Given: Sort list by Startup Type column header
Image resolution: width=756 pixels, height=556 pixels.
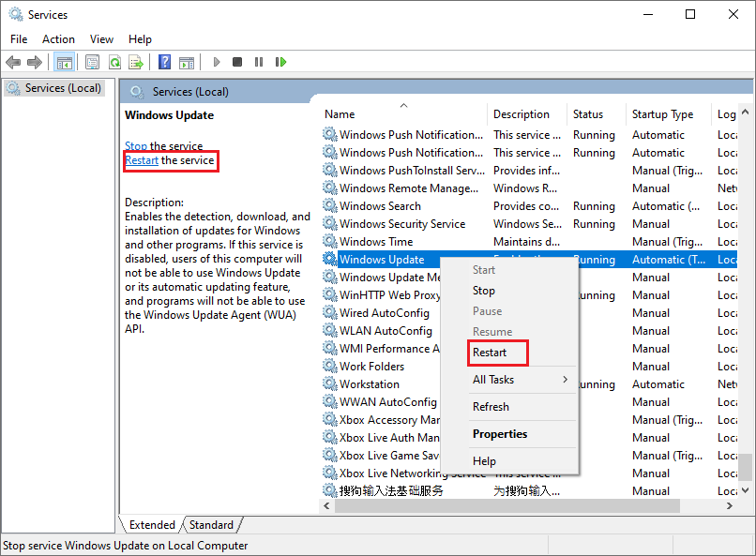Looking at the screenshot, I should pyautogui.click(x=662, y=114).
